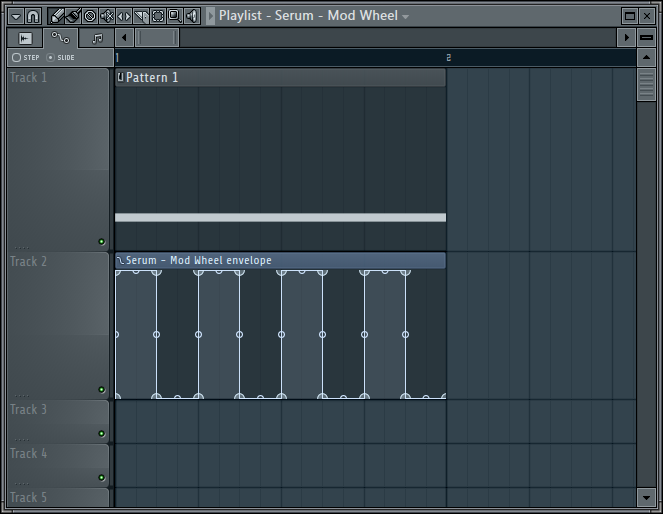Close the Playlist window
The height and width of the screenshot is (514, 663).
coord(647,16)
